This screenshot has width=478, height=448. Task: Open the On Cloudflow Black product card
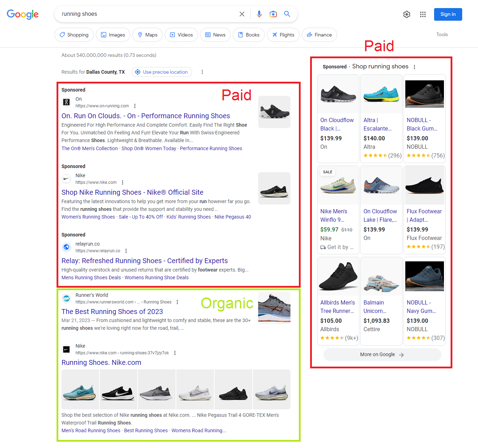(x=338, y=119)
